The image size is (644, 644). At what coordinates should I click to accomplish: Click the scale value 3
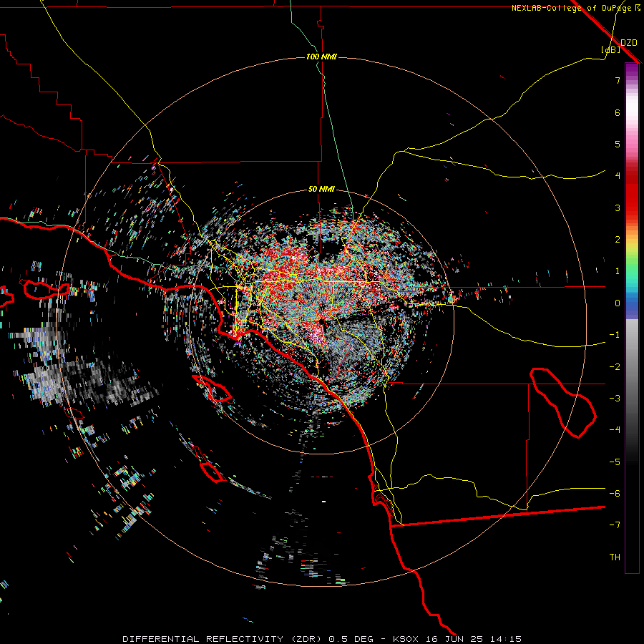(x=618, y=208)
